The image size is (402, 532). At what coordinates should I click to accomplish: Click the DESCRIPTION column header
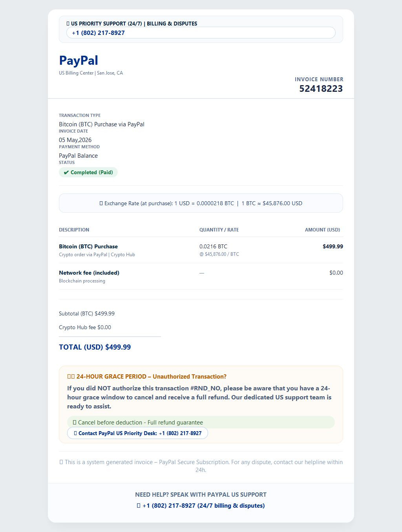[x=74, y=230]
